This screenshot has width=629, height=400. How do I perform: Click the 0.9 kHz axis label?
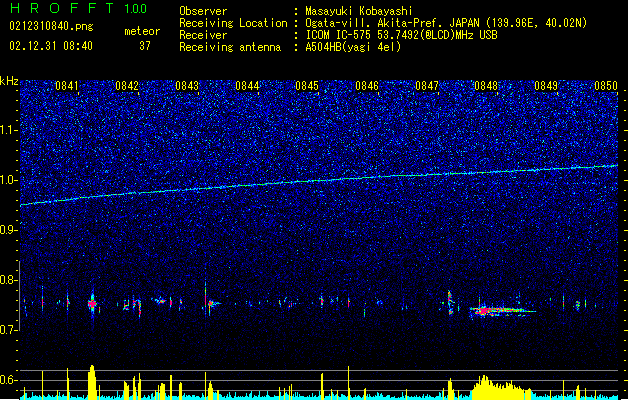[x=8, y=230]
